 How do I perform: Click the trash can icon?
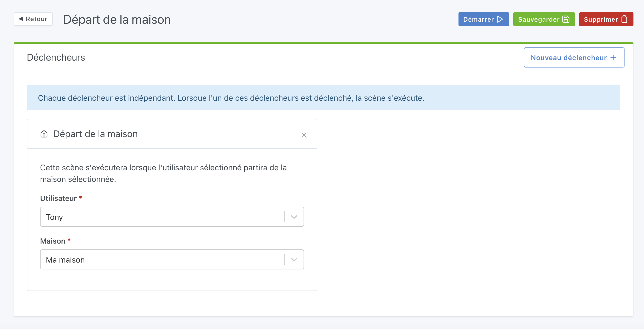click(624, 19)
